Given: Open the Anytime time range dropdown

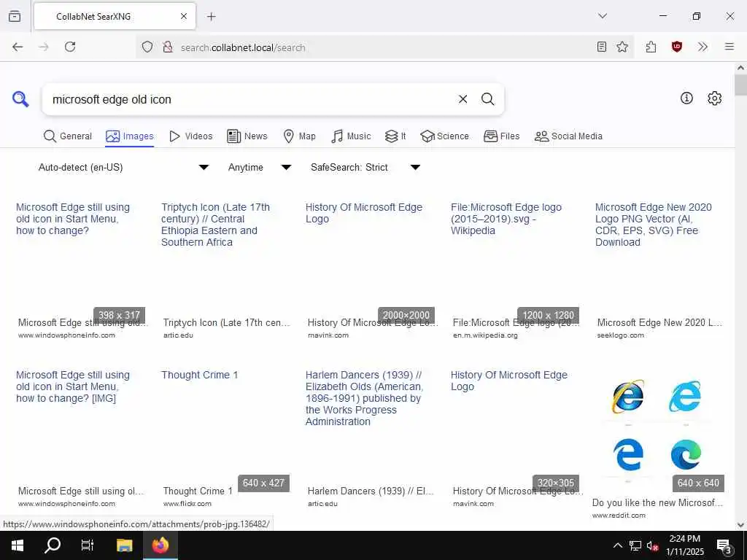Looking at the screenshot, I should pos(259,167).
